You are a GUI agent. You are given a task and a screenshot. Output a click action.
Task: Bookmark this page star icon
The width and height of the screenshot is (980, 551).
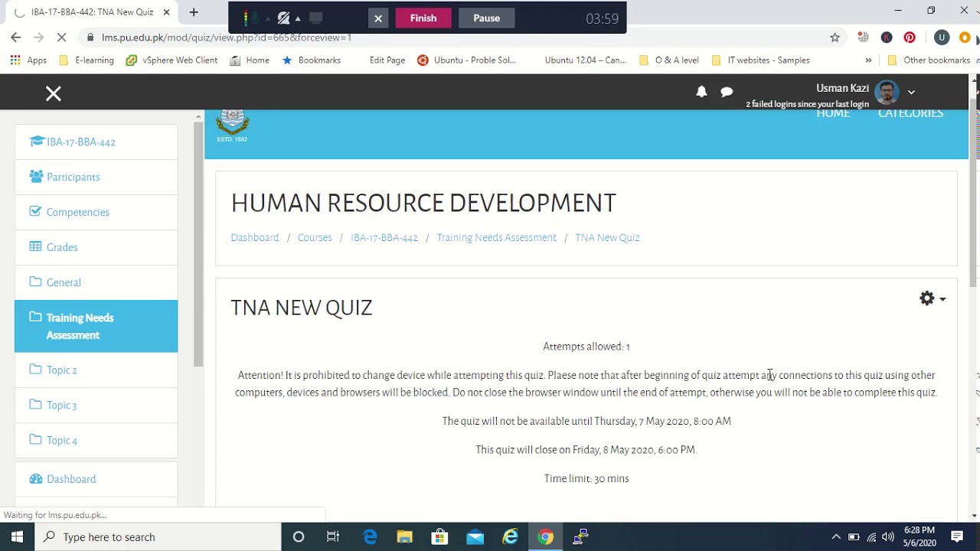(835, 37)
